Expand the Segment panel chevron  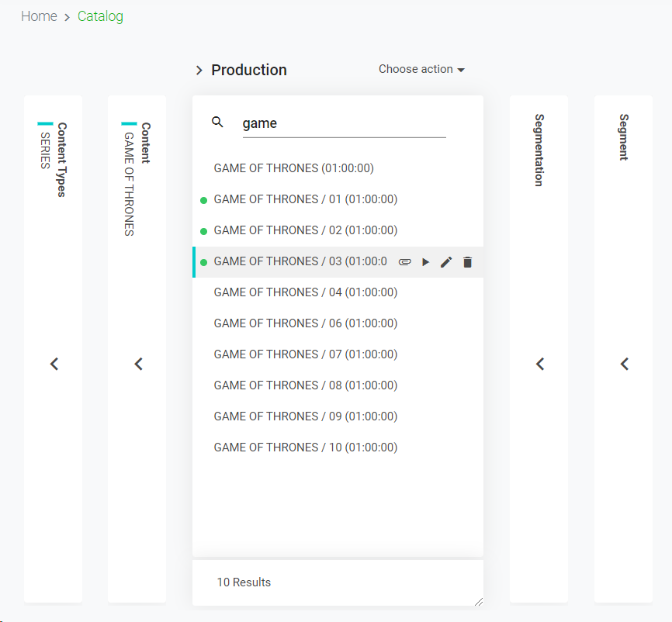[x=624, y=364]
